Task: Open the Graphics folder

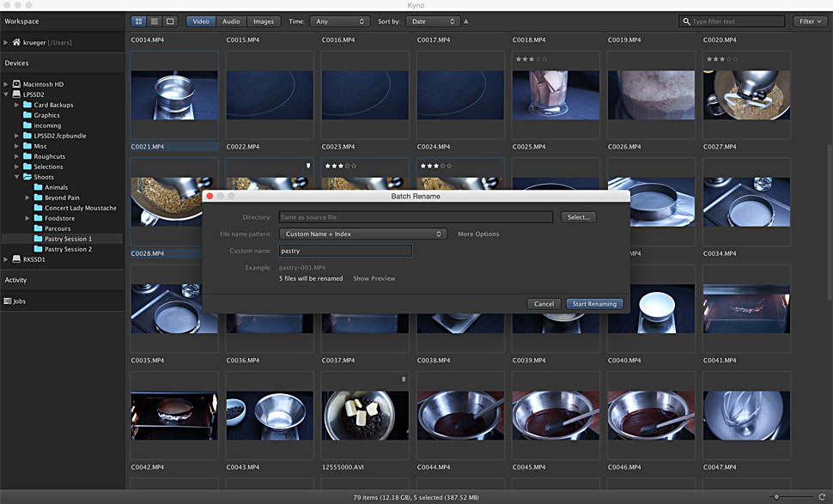Action: pos(41,115)
